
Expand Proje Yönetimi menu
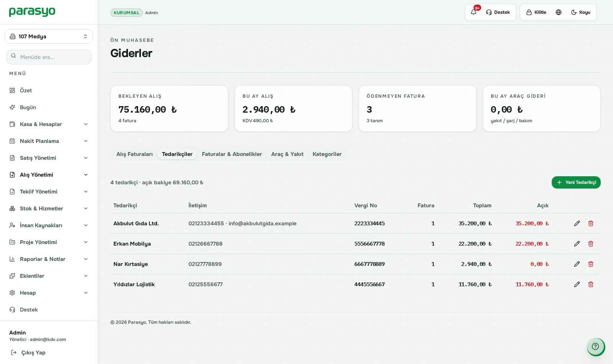click(x=49, y=242)
